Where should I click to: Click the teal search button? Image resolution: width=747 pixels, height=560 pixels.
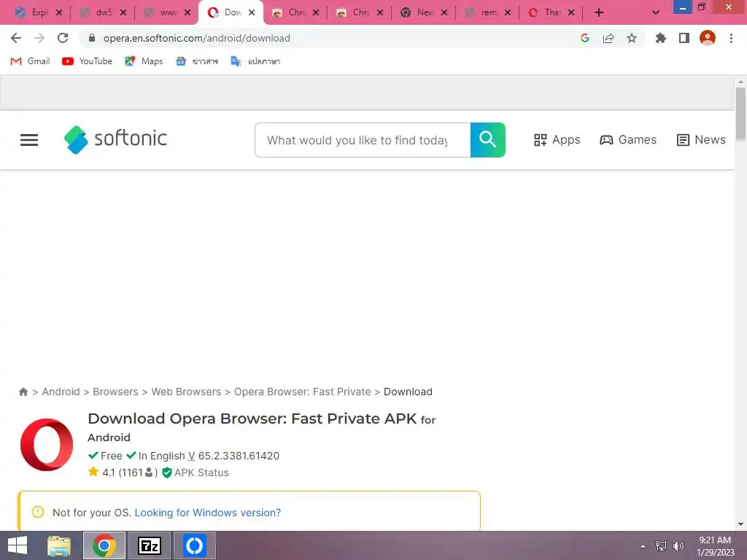point(488,140)
